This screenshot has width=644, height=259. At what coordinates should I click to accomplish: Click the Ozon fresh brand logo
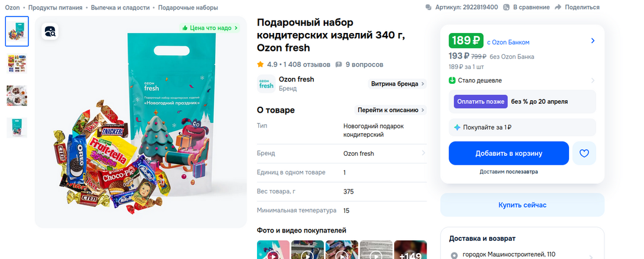click(x=266, y=84)
